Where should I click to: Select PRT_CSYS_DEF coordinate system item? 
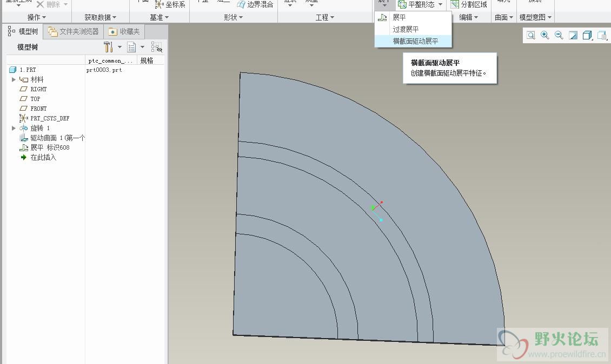click(x=44, y=118)
